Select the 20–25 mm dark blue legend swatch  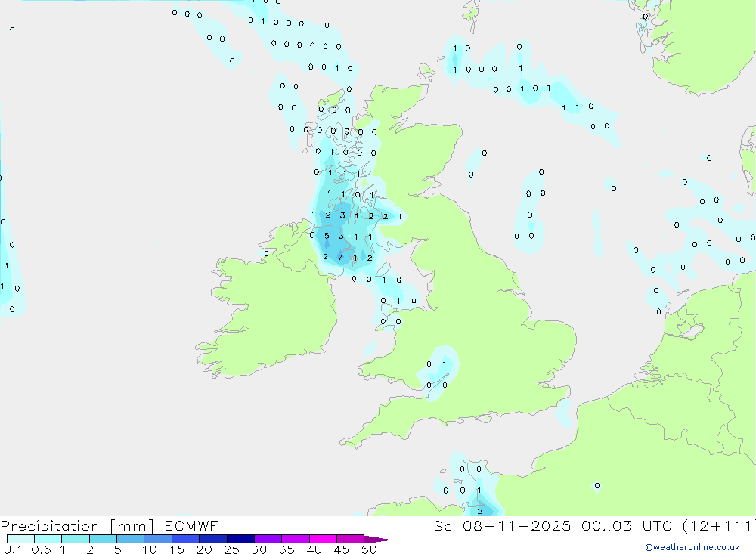tap(212, 539)
